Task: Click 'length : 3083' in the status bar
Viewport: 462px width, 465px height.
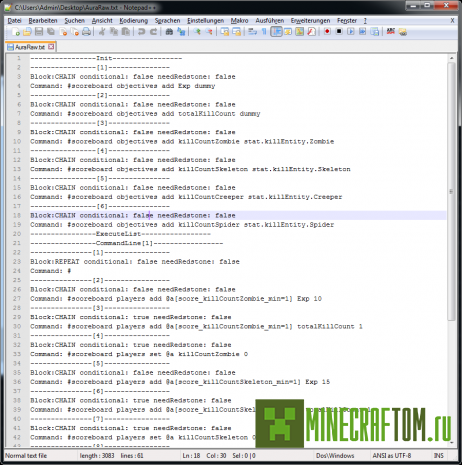Action: coord(97,455)
